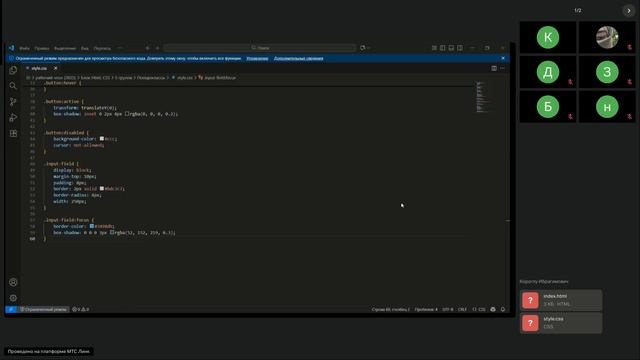Open the errors and warnings counter in the status bar

pyautogui.click(x=80, y=309)
